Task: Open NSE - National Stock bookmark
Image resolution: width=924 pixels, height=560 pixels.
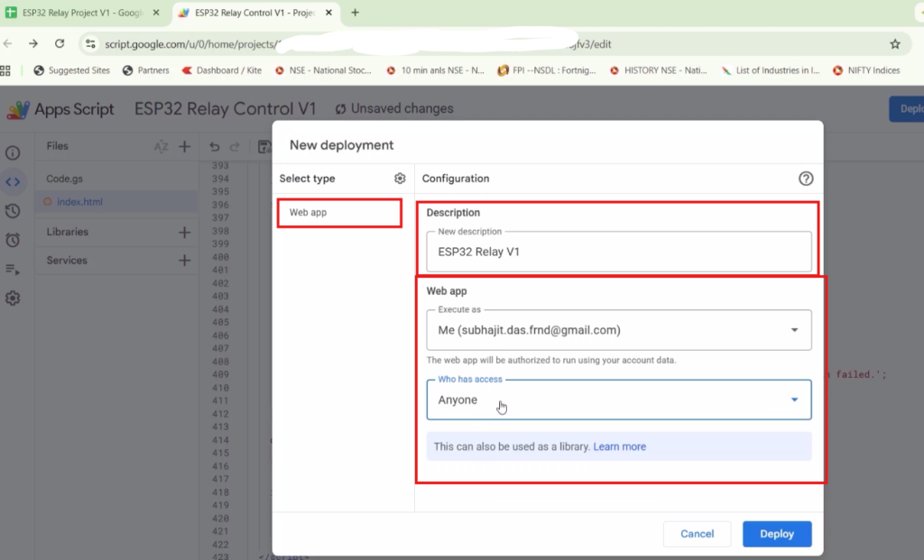Action: [323, 70]
